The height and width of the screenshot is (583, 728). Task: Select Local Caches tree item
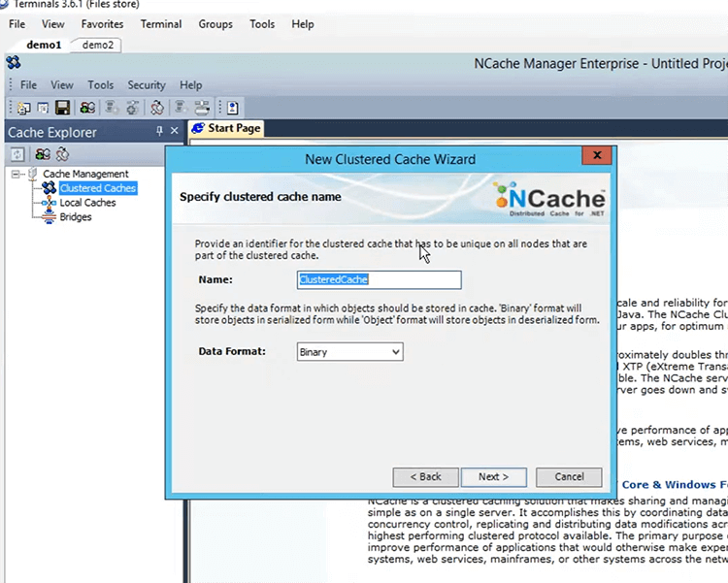point(87,203)
